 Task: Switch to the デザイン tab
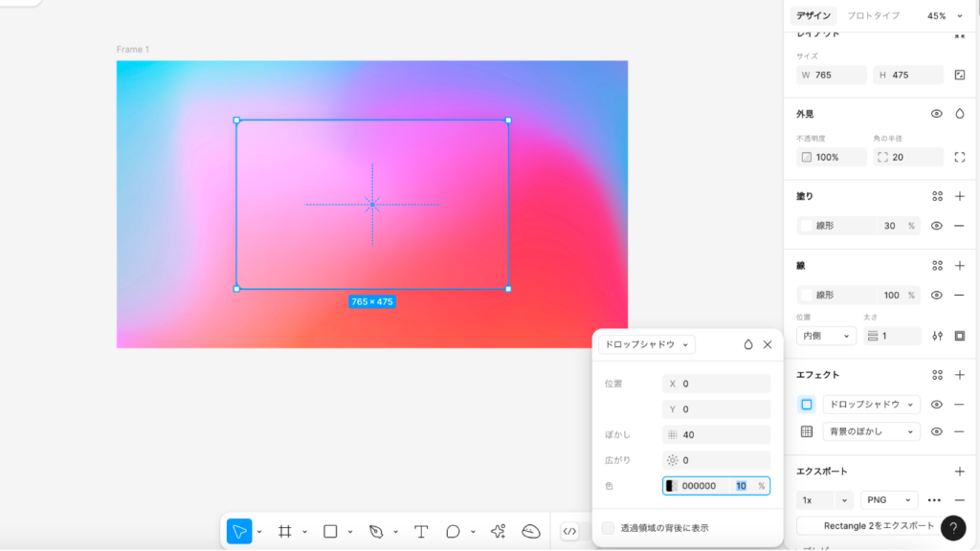[x=815, y=16]
